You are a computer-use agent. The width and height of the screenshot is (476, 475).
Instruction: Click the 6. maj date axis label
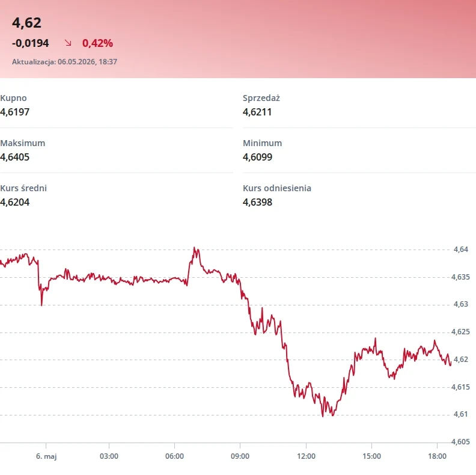click(46, 456)
